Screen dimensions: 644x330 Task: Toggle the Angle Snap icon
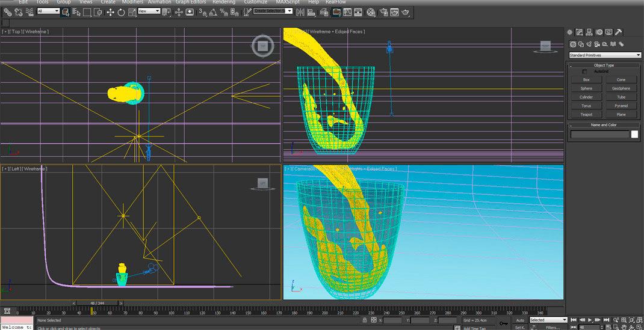[213, 12]
